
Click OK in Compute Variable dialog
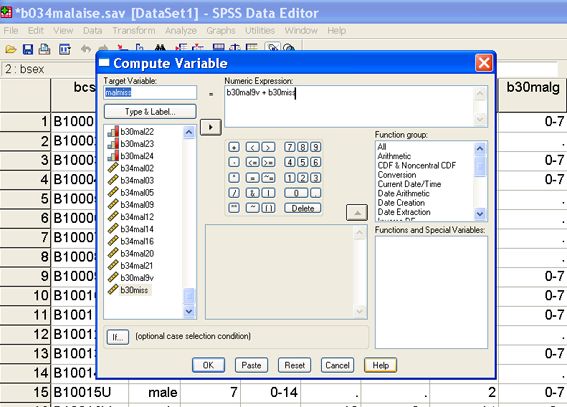tap(208, 365)
